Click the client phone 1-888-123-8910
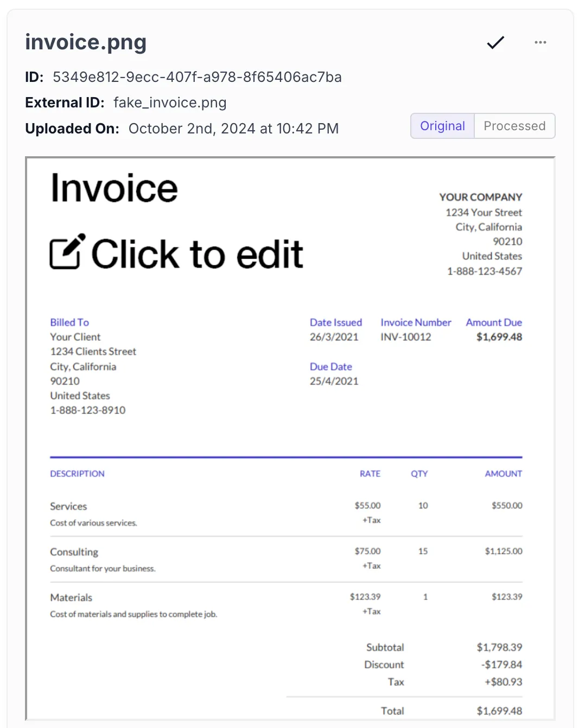 point(88,410)
